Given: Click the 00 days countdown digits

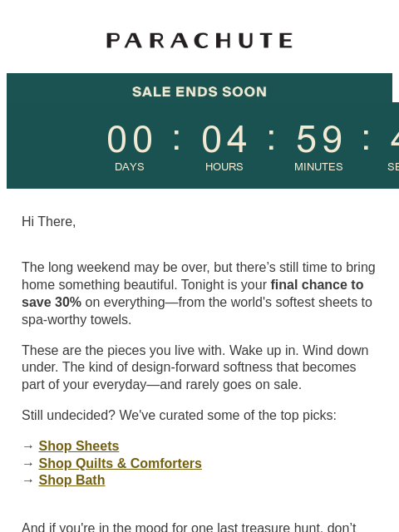Looking at the screenshot, I should click(130, 139).
